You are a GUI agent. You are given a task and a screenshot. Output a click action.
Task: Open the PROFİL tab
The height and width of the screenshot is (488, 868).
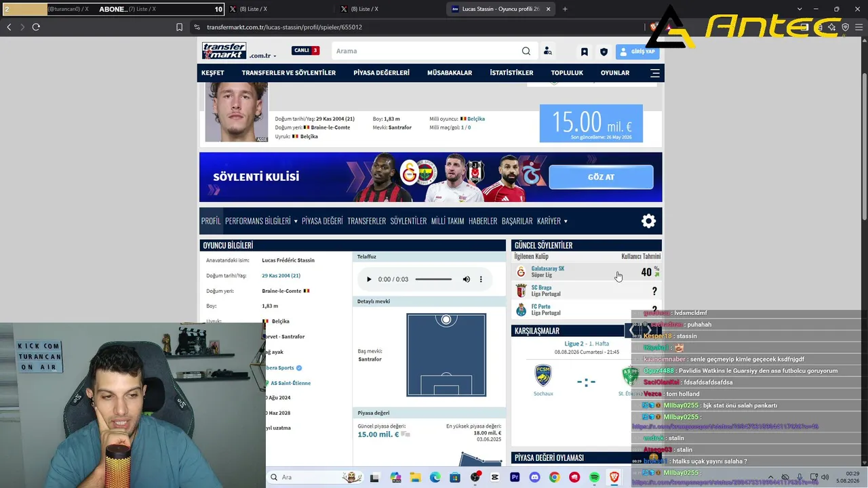coord(211,221)
